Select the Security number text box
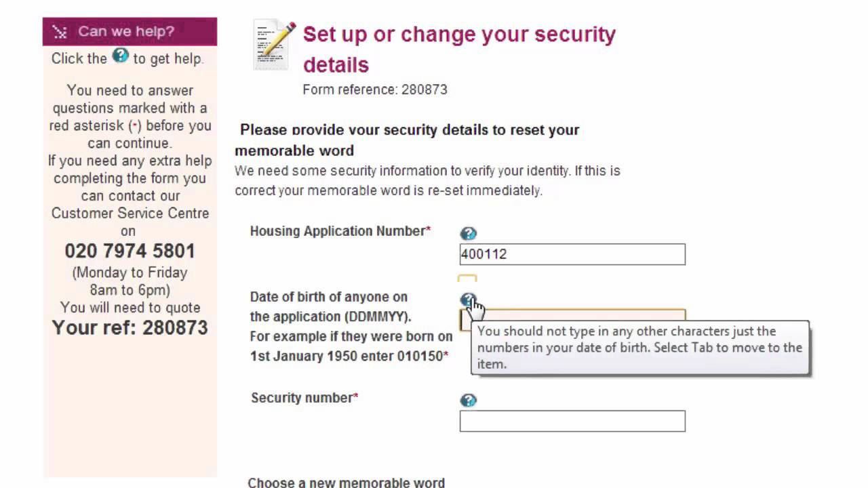 572,421
